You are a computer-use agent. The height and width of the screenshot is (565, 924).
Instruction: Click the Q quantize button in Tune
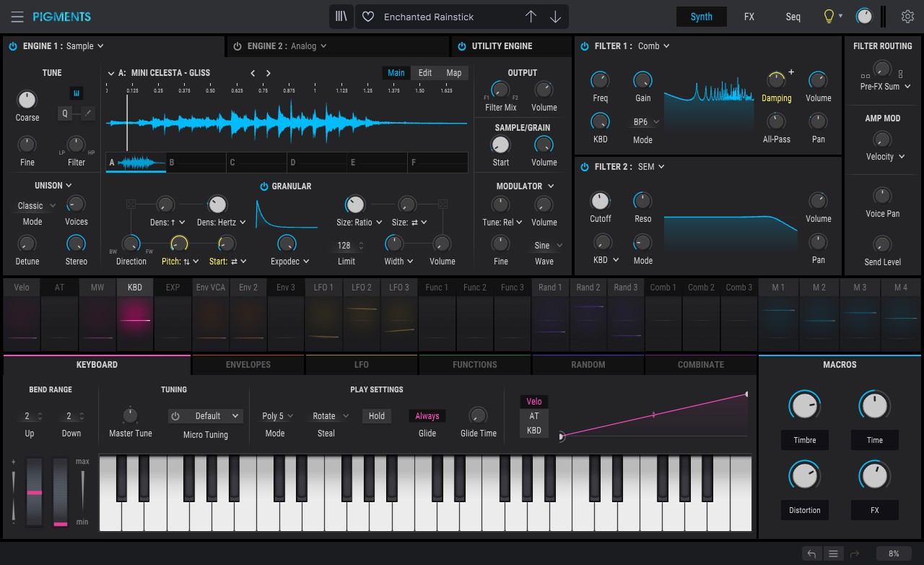pos(64,113)
